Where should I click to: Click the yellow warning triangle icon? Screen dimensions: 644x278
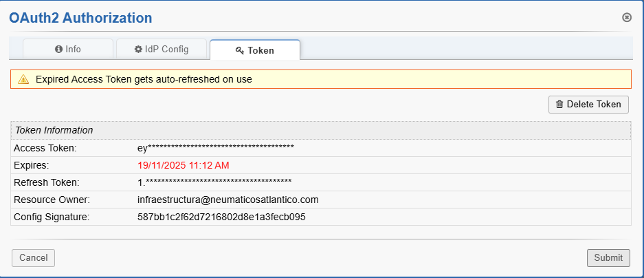(23, 79)
